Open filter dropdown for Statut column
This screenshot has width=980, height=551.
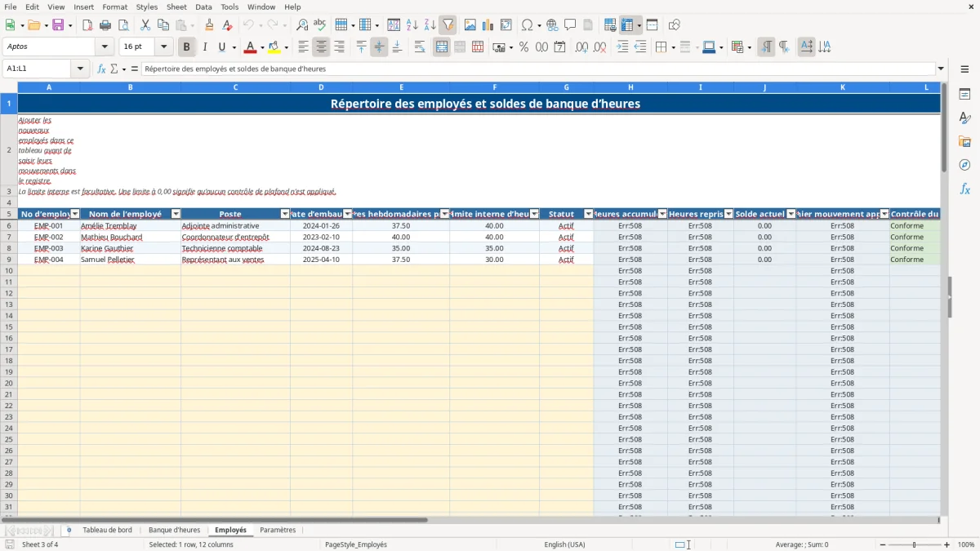pos(589,214)
